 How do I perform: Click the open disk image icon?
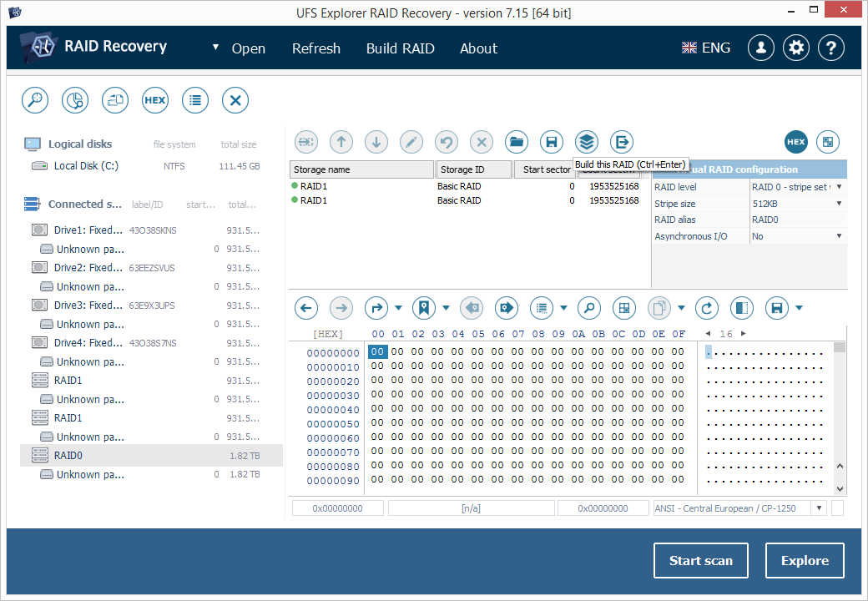115,100
